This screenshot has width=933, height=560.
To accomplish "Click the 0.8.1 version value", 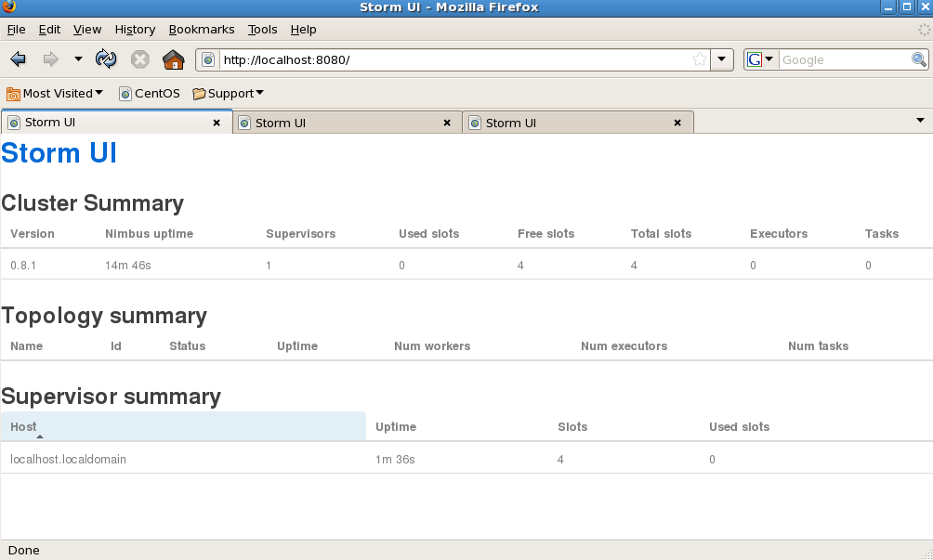I will click(x=23, y=265).
